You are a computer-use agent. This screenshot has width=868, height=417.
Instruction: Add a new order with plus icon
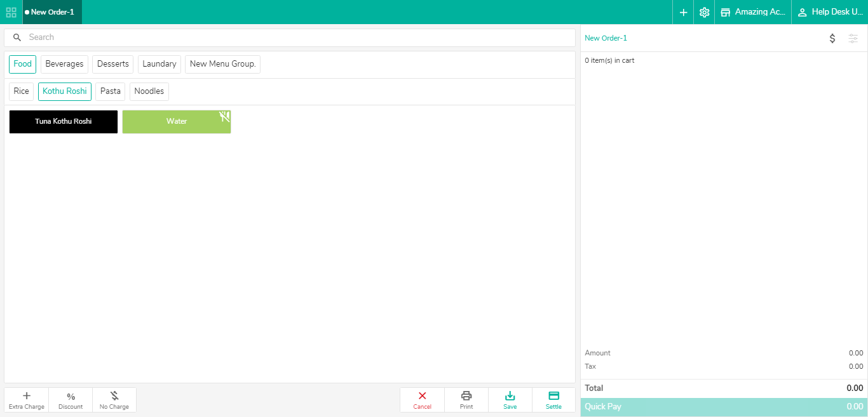click(683, 12)
